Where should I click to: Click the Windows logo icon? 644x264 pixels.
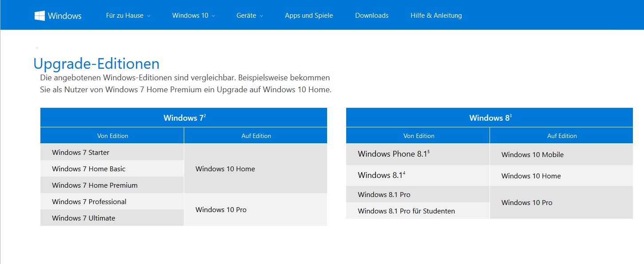(40, 16)
